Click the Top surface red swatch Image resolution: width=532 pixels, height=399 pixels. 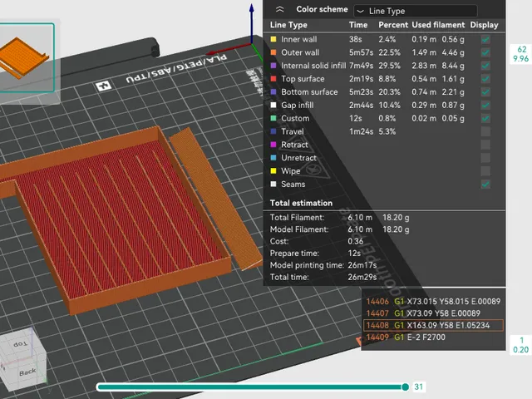pyautogui.click(x=273, y=79)
